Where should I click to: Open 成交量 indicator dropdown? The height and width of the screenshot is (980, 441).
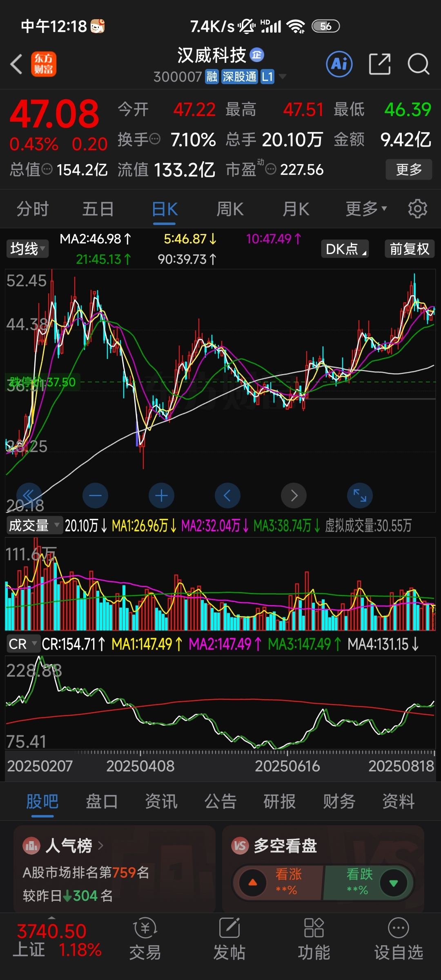tap(35, 525)
